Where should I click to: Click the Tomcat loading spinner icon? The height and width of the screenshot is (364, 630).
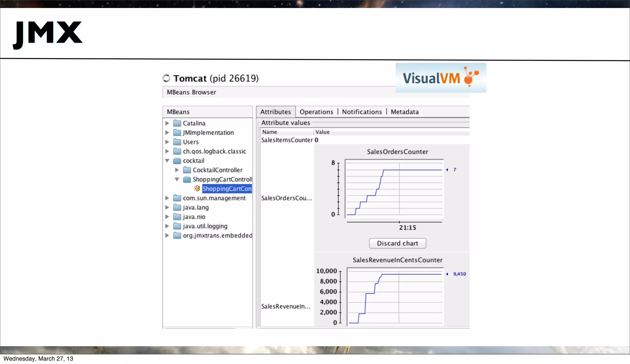pyautogui.click(x=166, y=78)
